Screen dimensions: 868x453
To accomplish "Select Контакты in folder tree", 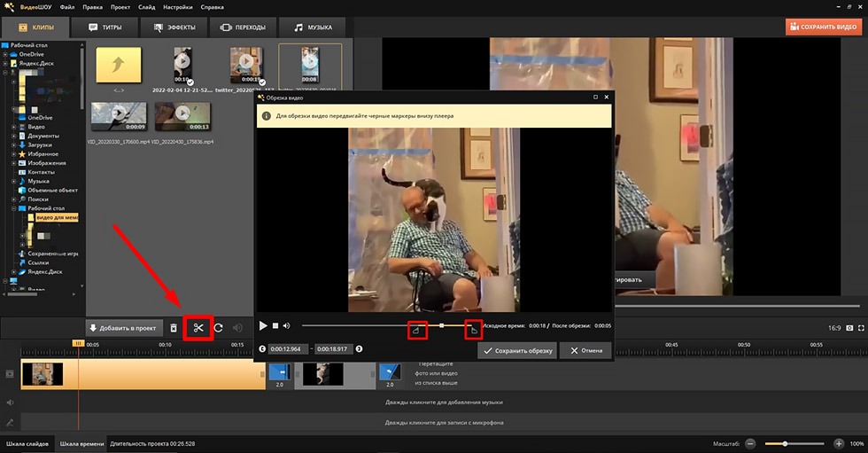I will [x=41, y=172].
